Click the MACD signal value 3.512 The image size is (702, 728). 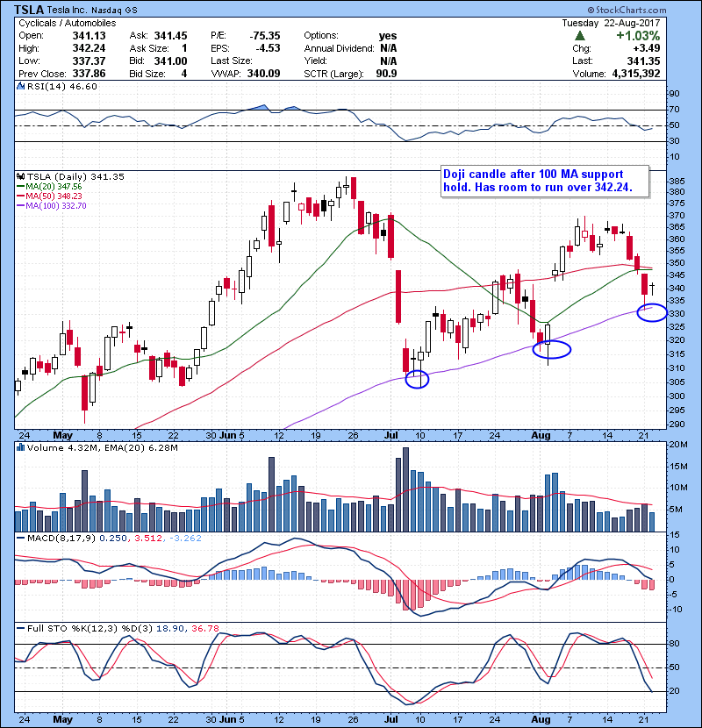(x=148, y=539)
